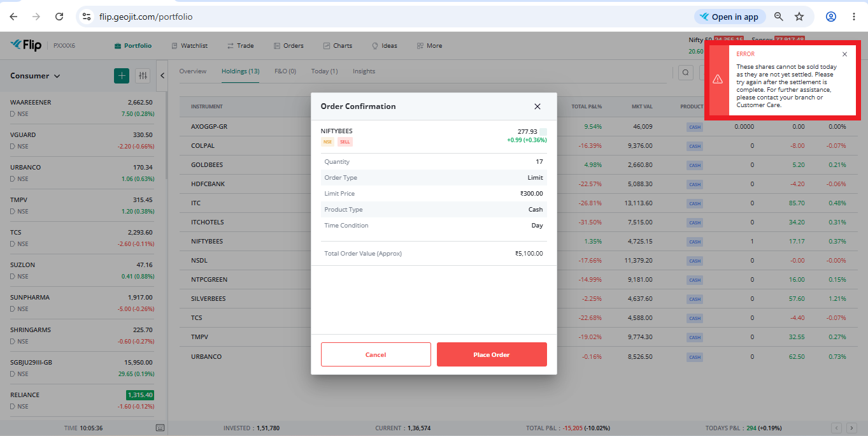Open watchlist settings sliders icon
The image size is (868, 436).
pos(143,76)
